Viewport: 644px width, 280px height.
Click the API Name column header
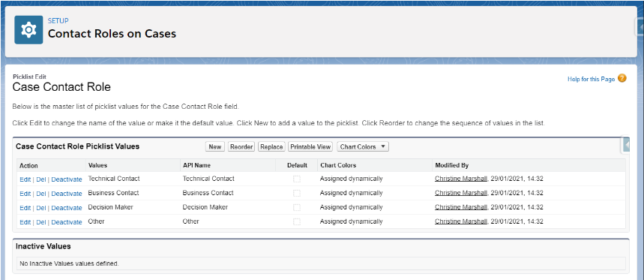tap(196, 165)
